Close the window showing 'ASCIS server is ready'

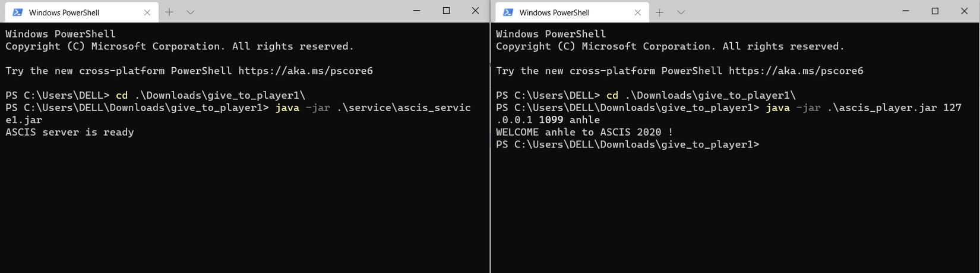click(x=475, y=11)
